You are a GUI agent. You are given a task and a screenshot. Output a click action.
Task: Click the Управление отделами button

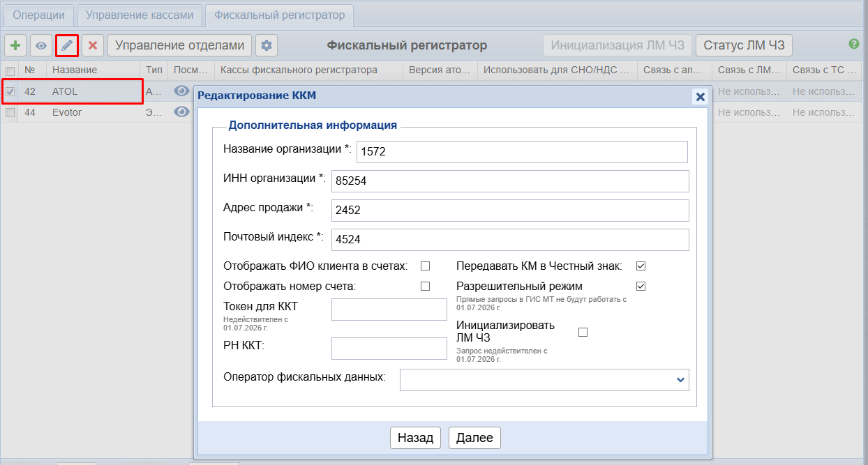pos(179,46)
